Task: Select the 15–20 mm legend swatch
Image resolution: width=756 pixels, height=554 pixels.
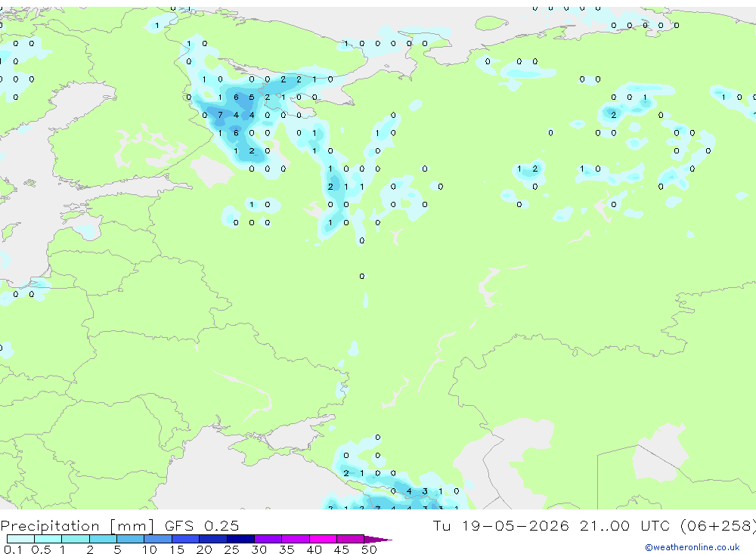Action: pos(185,539)
